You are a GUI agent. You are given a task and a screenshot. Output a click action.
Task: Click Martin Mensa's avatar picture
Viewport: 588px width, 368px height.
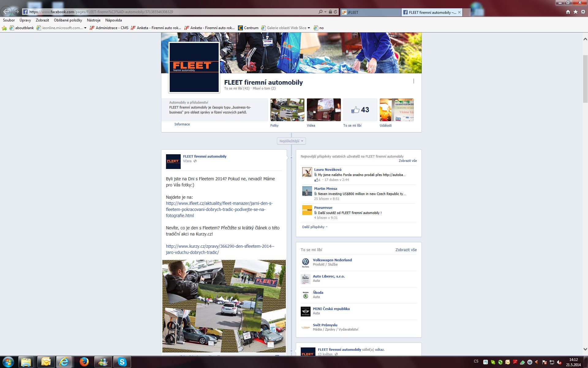(307, 191)
